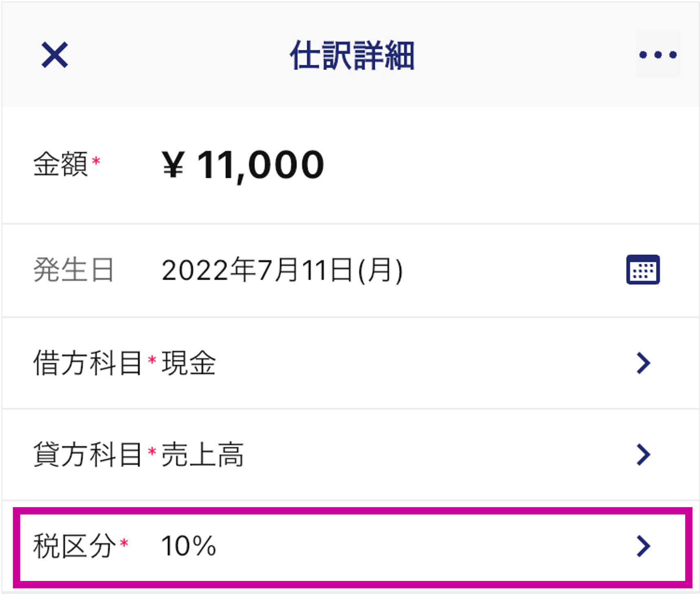
Task: Expand the 貸方科目 chevron arrow
Action: [x=643, y=455]
